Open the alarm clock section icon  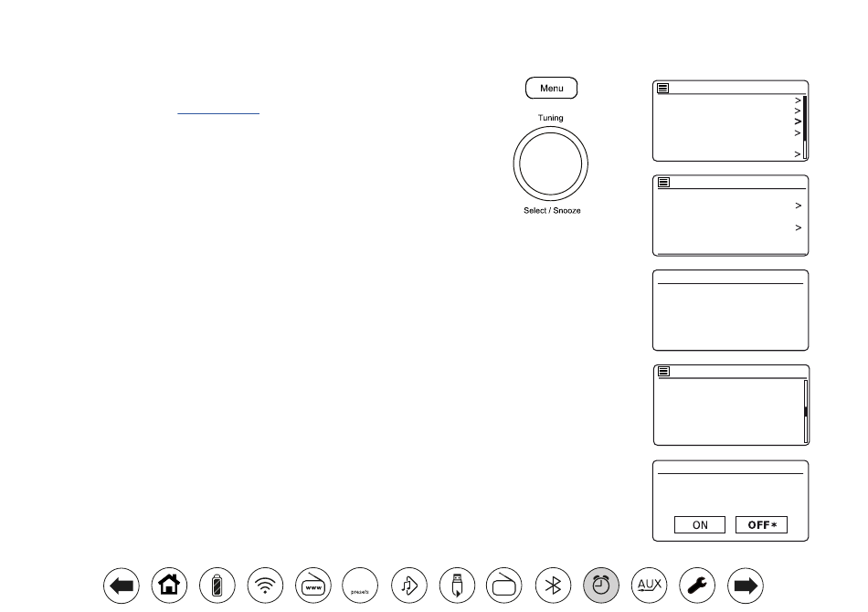point(601,586)
